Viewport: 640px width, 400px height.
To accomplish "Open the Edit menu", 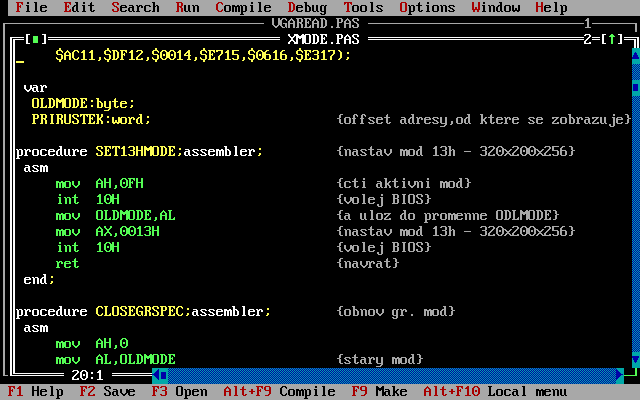I will point(79,7).
